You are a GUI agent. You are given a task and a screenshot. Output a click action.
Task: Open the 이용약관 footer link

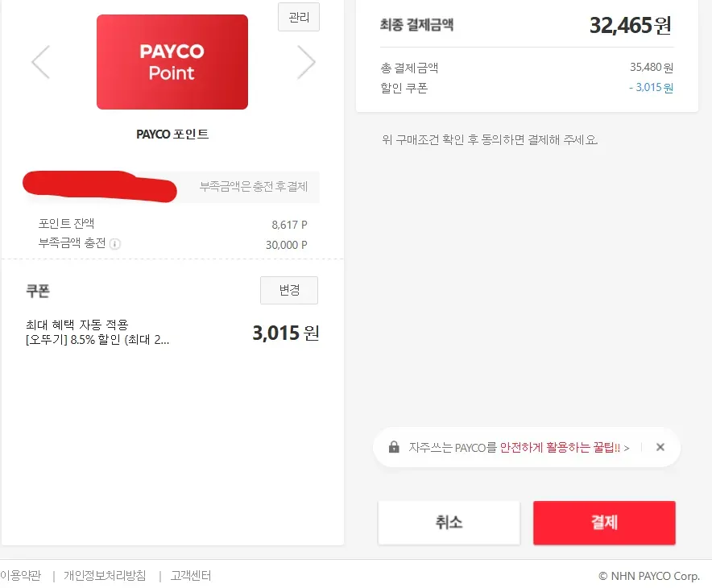click(20, 576)
